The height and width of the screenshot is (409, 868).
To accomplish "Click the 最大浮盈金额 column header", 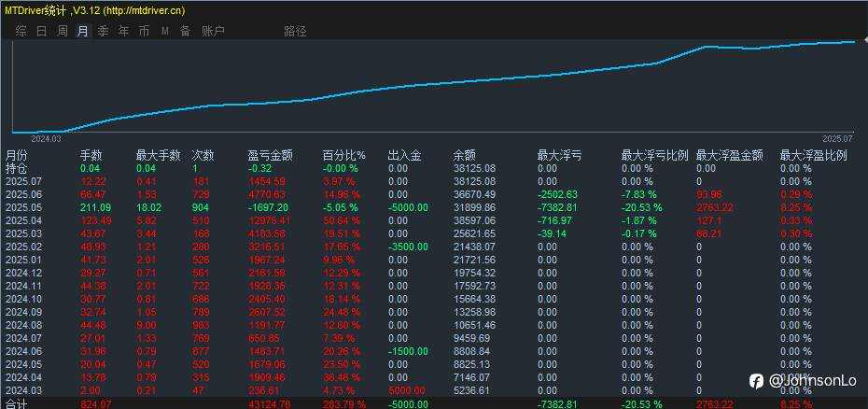I will (x=730, y=156).
